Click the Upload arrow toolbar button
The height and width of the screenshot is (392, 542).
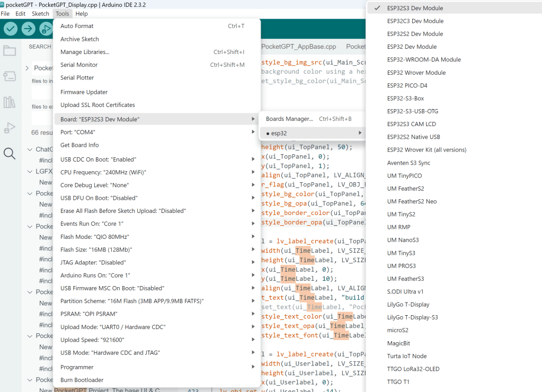29,29
